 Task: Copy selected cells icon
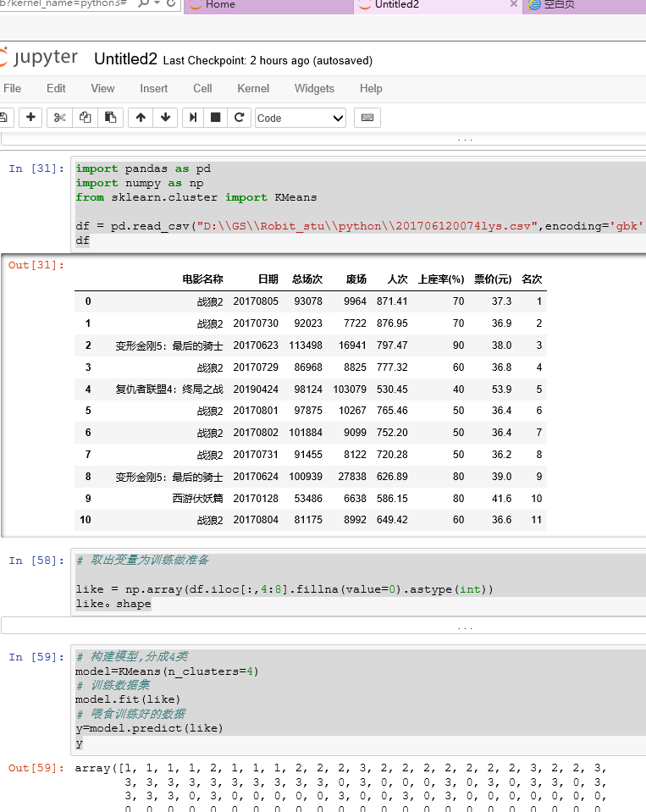85,118
